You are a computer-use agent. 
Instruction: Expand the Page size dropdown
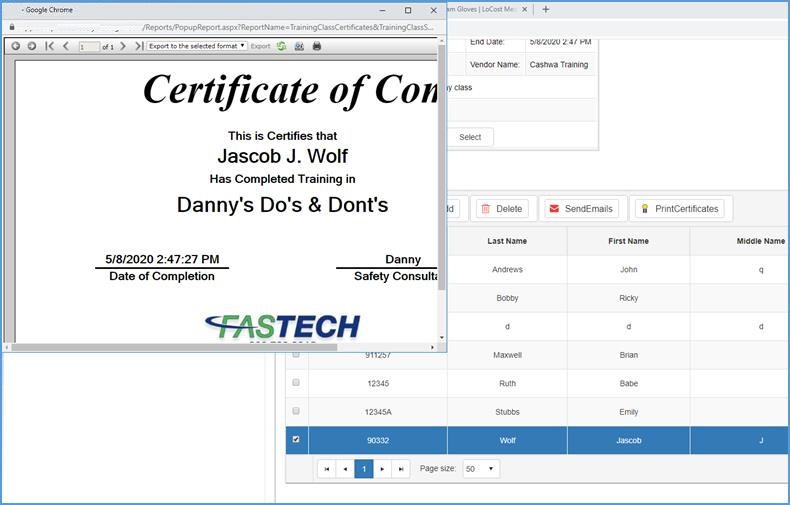pyautogui.click(x=481, y=468)
